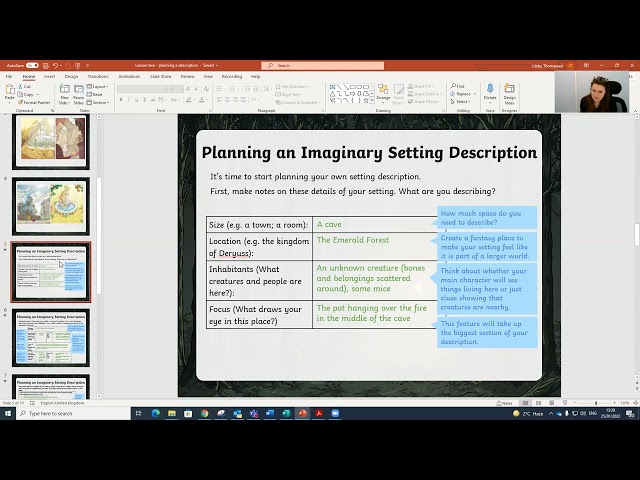The image size is (640, 480).
Task: Click the Shape Effects button
Action: click(x=423, y=101)
